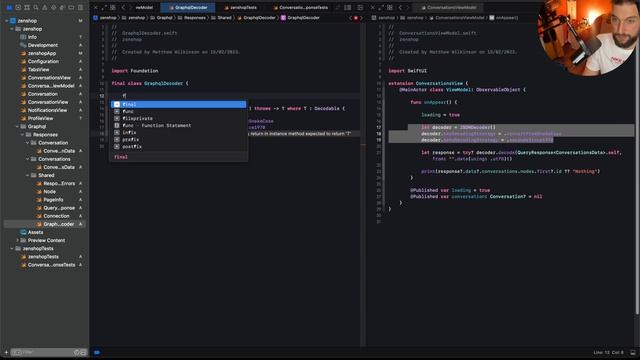The width and height of the screenshot is (640, 360).
Task: Collapse the Shared folder
Action: [28, 176]
